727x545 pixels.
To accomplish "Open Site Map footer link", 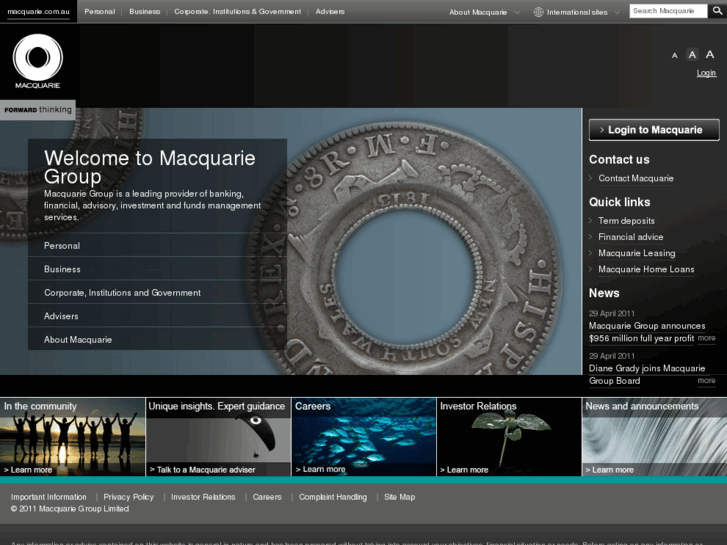I will coord(400,497).
